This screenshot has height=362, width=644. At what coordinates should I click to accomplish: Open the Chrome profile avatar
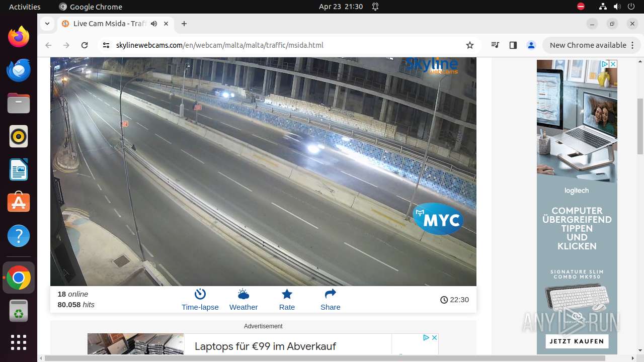(531, 45)
